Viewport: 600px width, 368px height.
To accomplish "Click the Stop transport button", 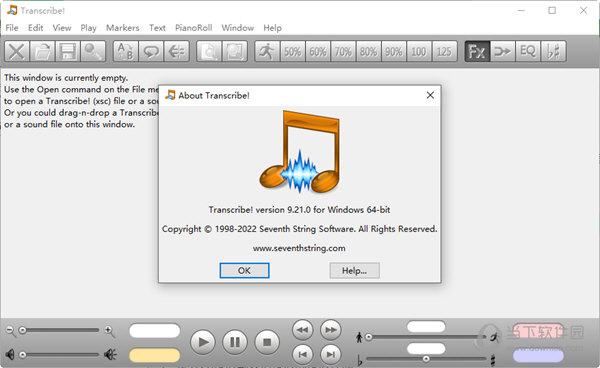I will pyautogui.click(x=267, y=342).
